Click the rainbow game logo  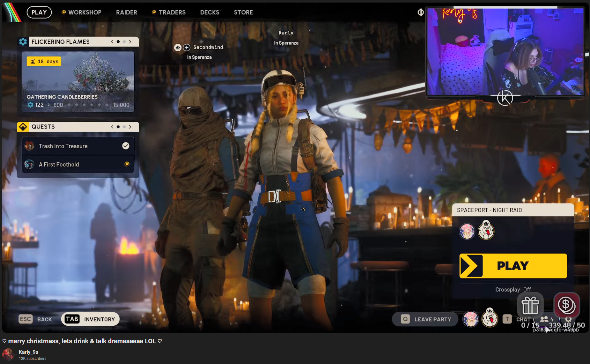click(x=12, y=12)
